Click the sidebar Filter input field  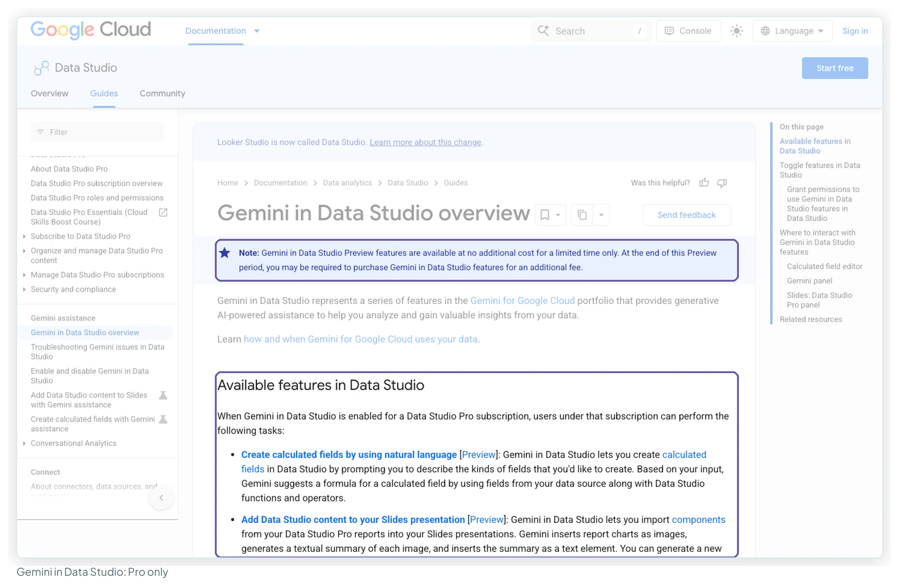point(97,132)
